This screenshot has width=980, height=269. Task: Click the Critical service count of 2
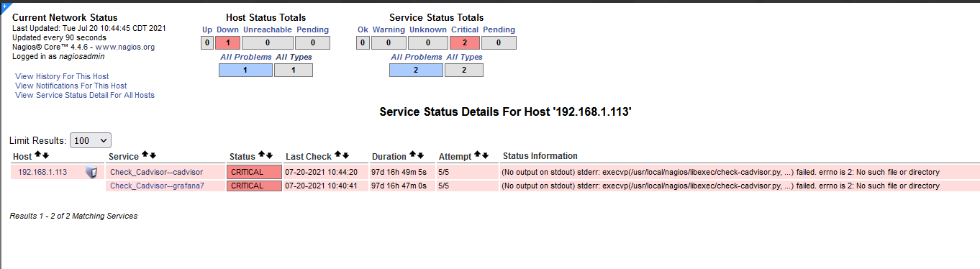[x=464, y=43]
